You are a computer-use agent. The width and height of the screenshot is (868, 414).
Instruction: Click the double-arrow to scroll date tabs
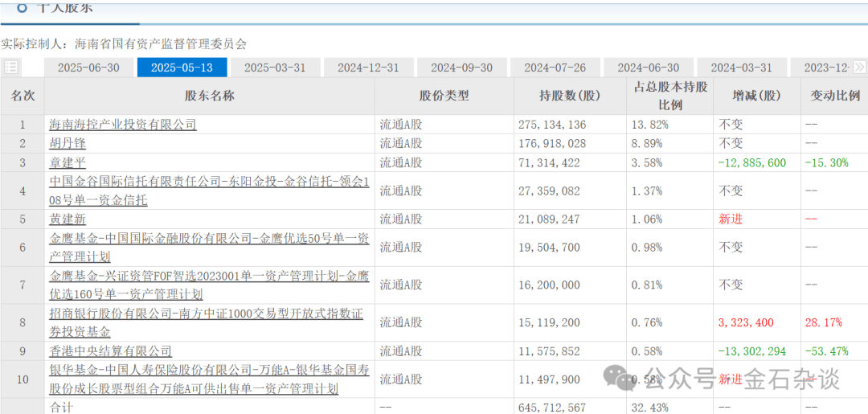859,68
